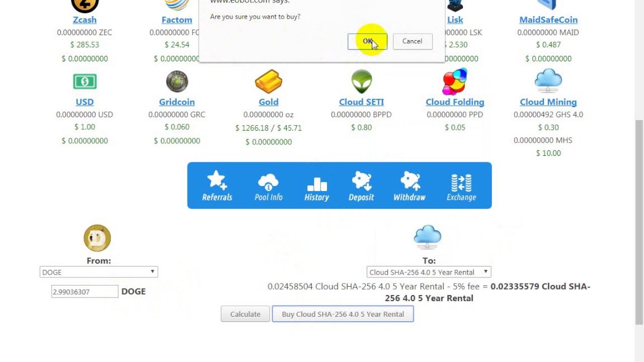644x362 pixels.
Task: Select the 0.00000492 GHS 4.0 balance text
Action: point(548,115)
